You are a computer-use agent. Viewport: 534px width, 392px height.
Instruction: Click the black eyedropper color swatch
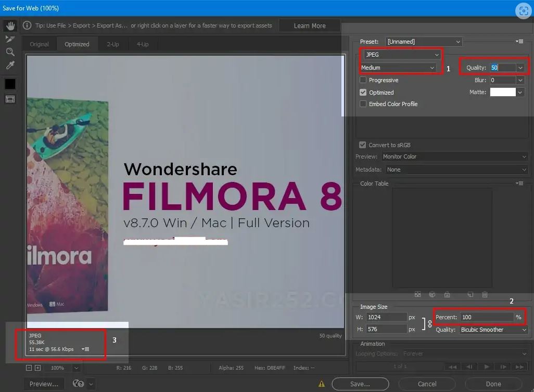[x=10, y=84]
